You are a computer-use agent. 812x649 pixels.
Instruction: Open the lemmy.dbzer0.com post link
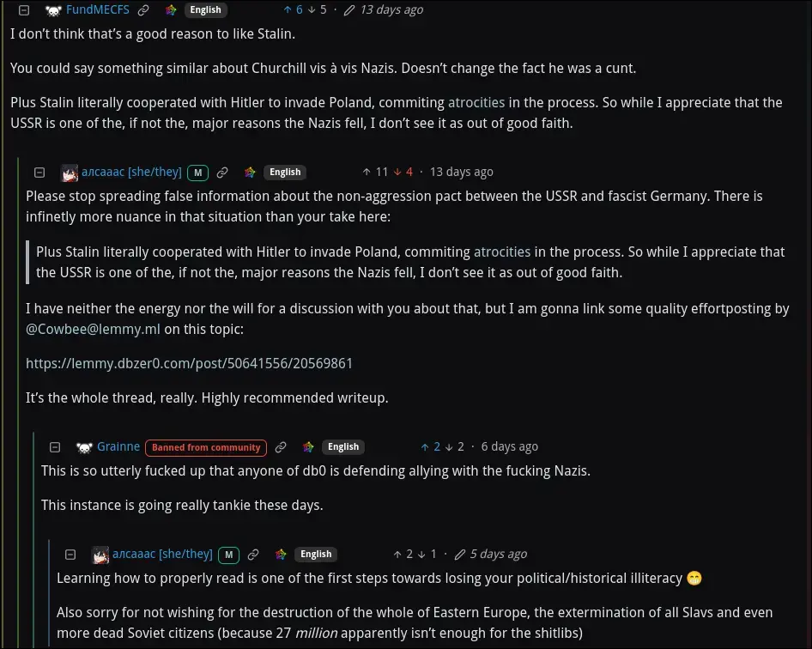point(189,363)
